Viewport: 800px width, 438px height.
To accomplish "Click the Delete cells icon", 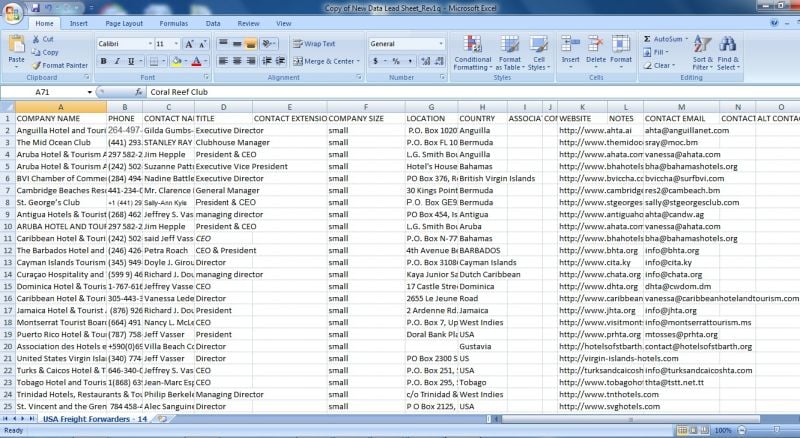I will (596, 52).
